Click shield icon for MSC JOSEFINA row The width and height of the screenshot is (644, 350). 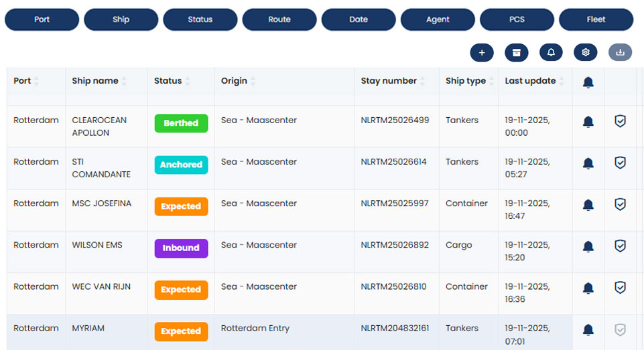pos(621,204)
